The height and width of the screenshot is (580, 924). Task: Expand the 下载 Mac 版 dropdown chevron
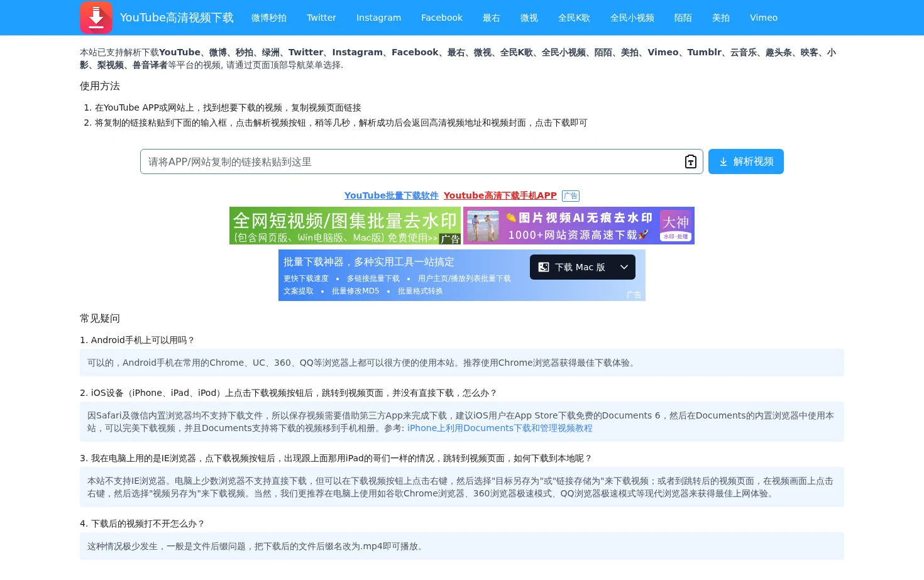(624, 267)
